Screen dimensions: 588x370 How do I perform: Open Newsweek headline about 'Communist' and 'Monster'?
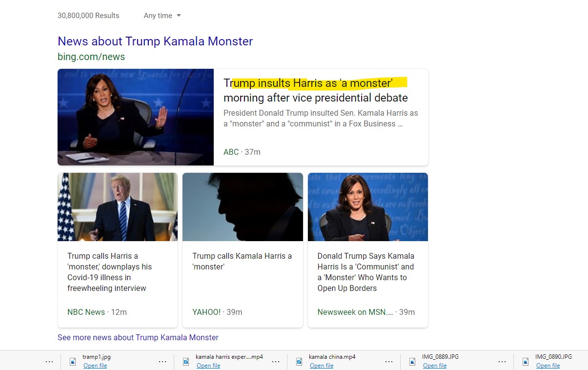click(x=365, y=272)
